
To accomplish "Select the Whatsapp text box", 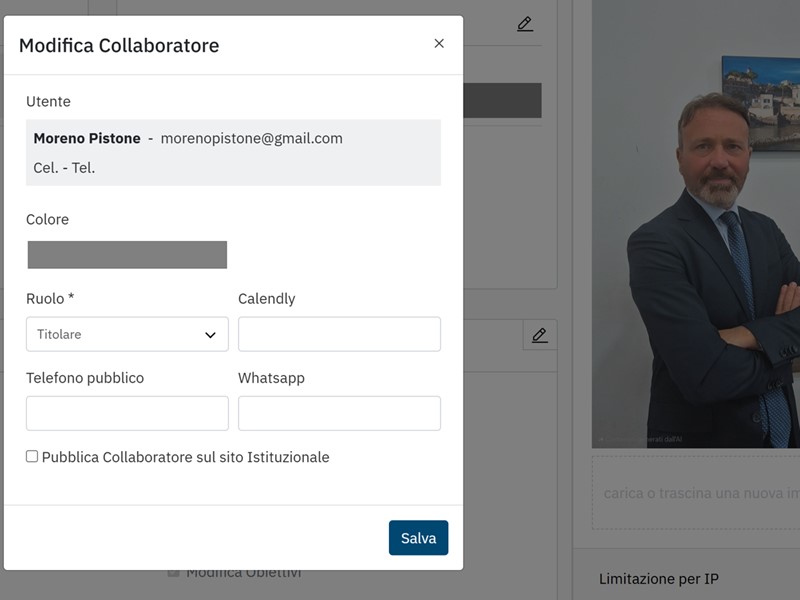I will pyautogui.click(x=339, y=413).
